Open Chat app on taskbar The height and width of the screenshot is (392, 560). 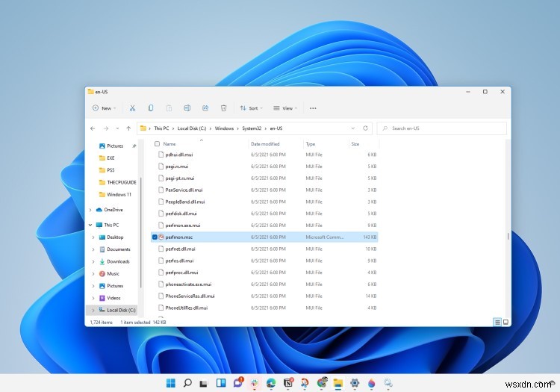click(x=238, y=383)
